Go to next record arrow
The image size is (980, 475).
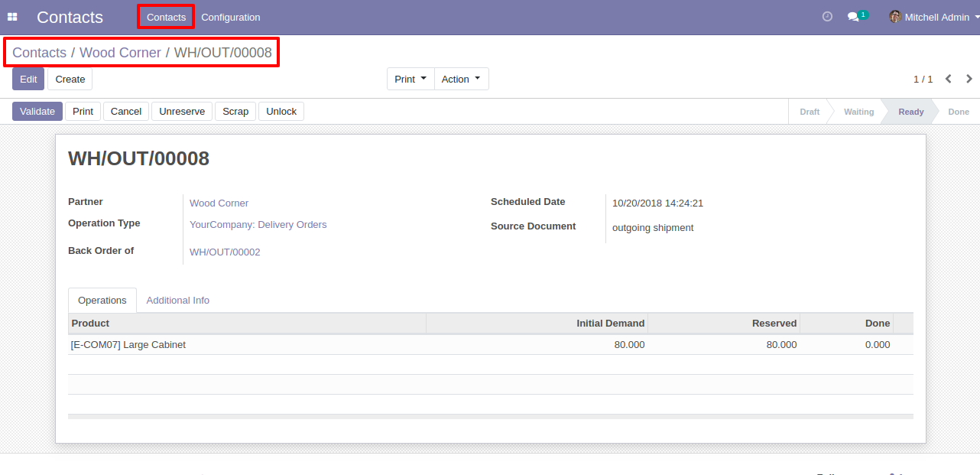pos(969,79)
